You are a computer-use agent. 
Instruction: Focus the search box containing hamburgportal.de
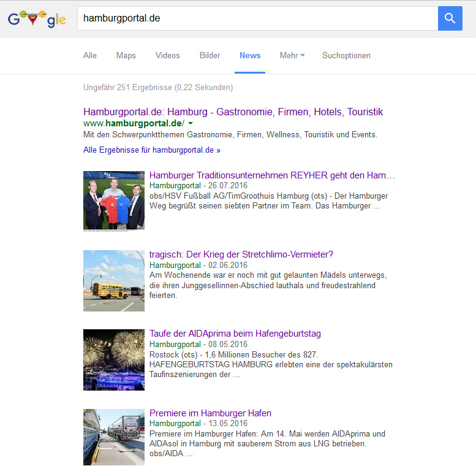(257, 18)
